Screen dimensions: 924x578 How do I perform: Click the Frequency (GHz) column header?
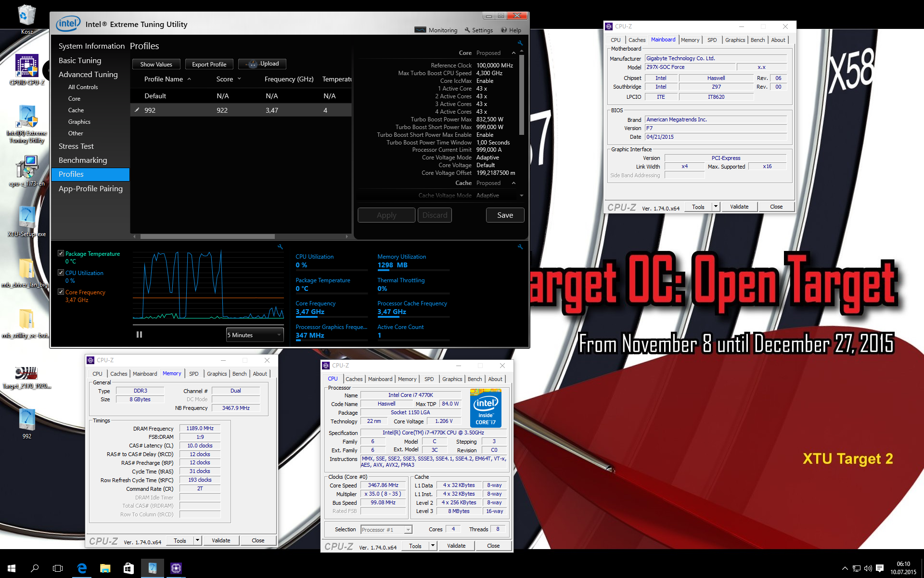point(289,79)
